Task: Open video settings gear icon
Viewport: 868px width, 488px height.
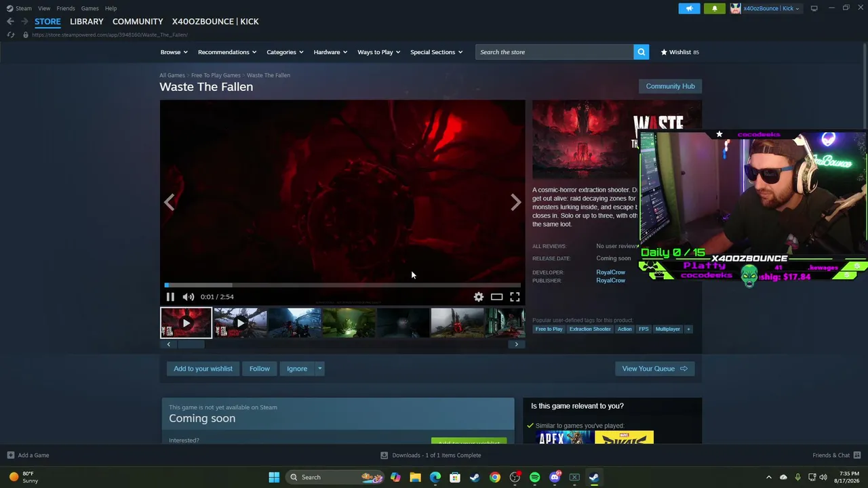Action: (479, 297)
